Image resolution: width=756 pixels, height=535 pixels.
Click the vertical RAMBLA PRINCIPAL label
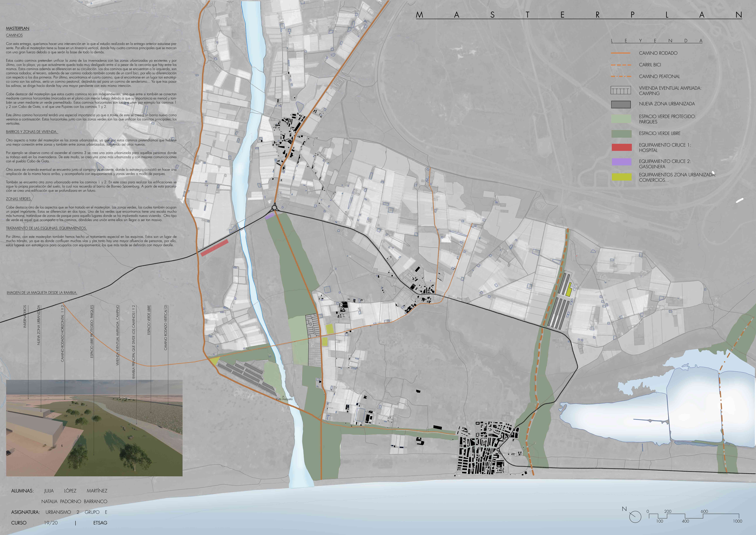(134, 342)
